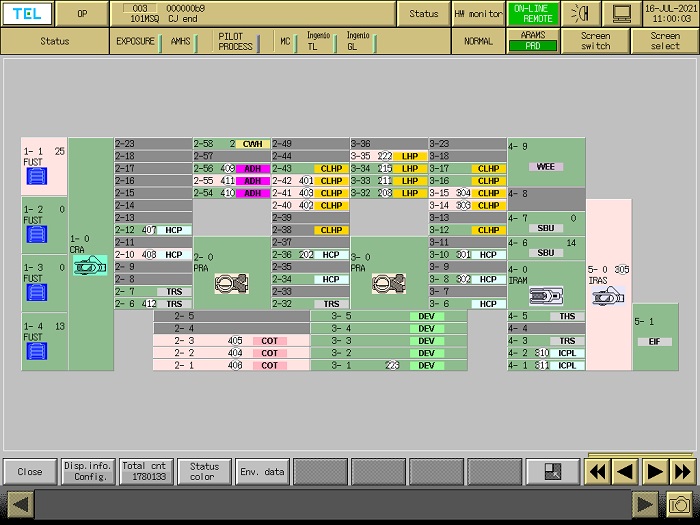Toggle the checkered layout button
Viewport: 700px width, 525px height.
(x=551, y=471)
